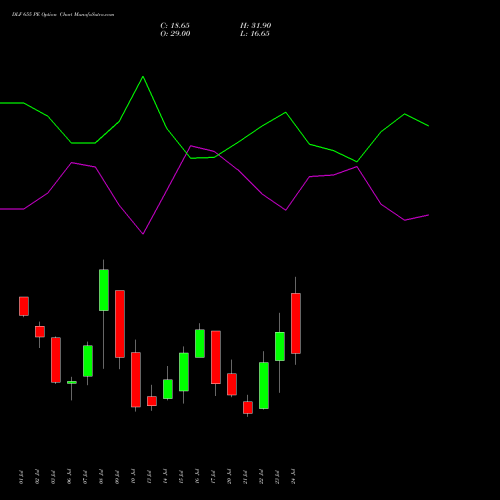This screenshot has width=500, height=500.
Task: Click the green candle on 22 Jul
Action: tap(264, 385)
